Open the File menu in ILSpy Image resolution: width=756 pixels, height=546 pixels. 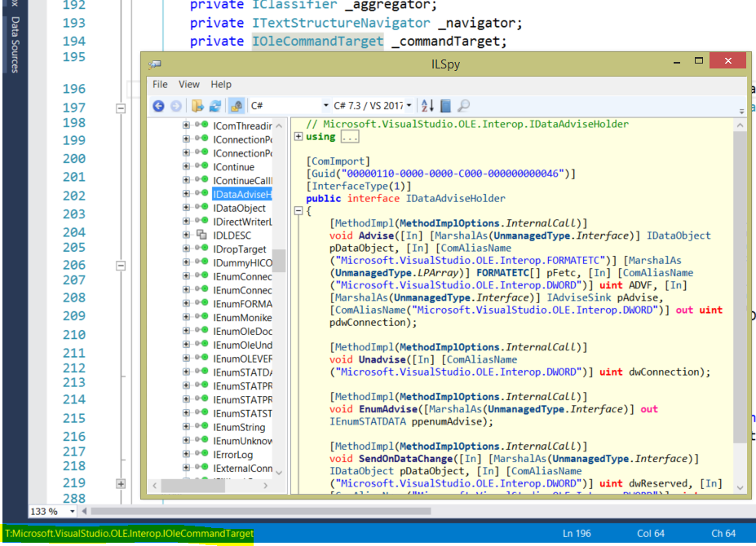160,84
